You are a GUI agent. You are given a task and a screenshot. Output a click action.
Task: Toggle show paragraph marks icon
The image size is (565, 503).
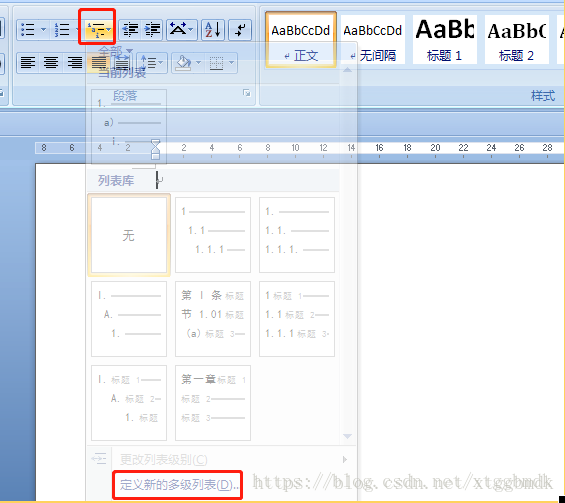click(240, 30)
